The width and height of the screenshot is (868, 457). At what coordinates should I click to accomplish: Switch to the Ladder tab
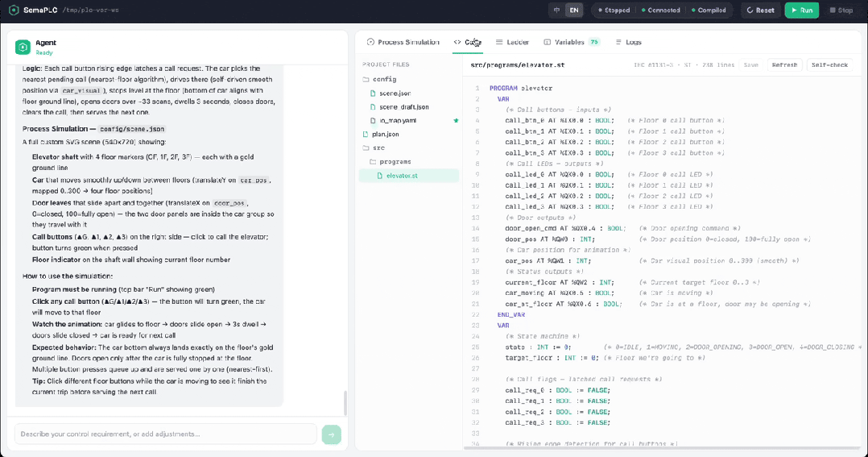click(x=512, y=42)
